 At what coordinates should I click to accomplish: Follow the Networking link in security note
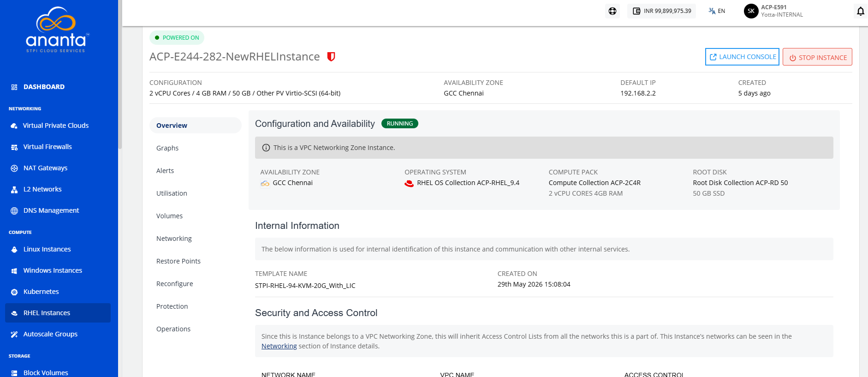[279, 346]
